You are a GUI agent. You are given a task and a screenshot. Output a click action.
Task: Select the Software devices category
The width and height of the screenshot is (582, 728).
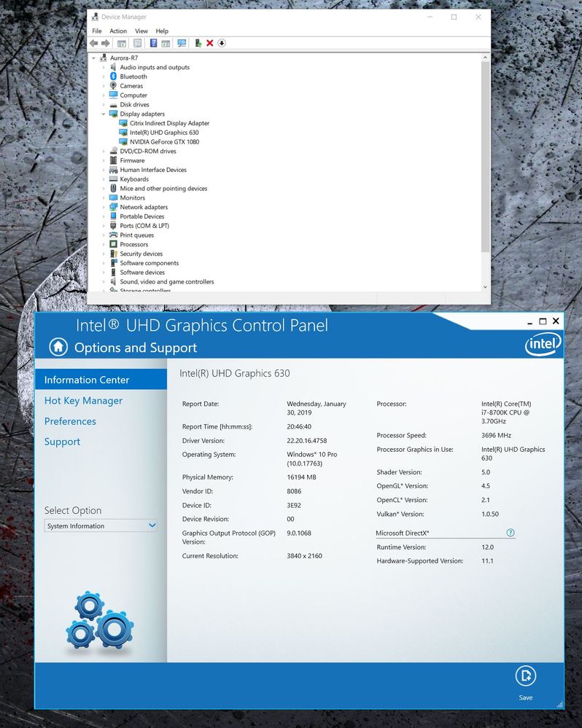[142, 272]
